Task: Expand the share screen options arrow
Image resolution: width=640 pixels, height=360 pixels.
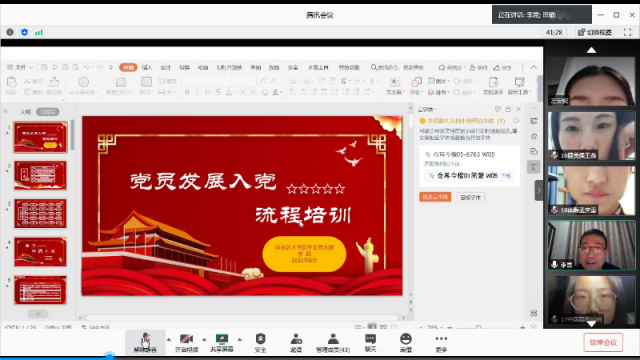Action: tap(240, 340)
